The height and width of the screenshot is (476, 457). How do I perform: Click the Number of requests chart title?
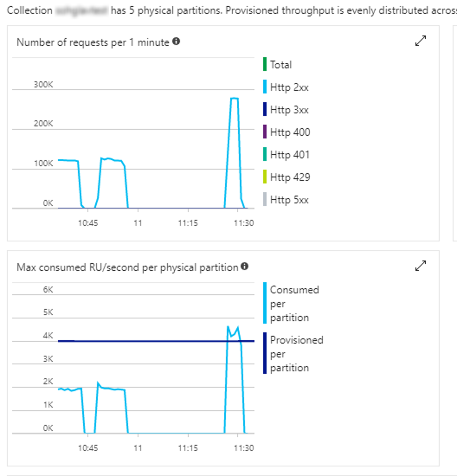[93, 42]
